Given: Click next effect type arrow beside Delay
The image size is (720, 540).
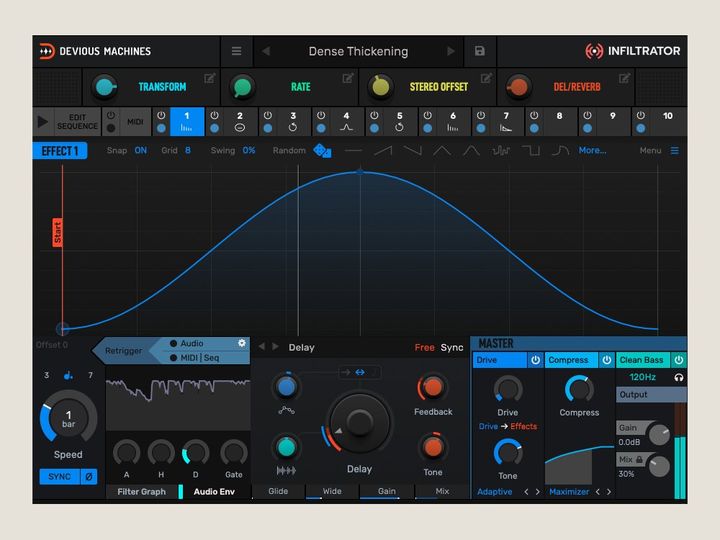Looking at the screenshot, I should click(x=275, y=347).
